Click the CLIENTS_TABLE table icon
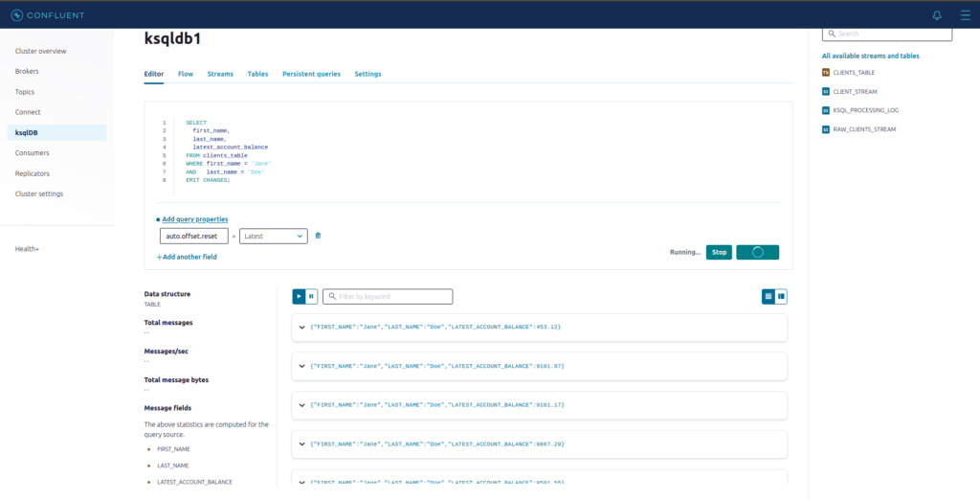Viewport: 980px width, 500px height. tap(826, 73)
